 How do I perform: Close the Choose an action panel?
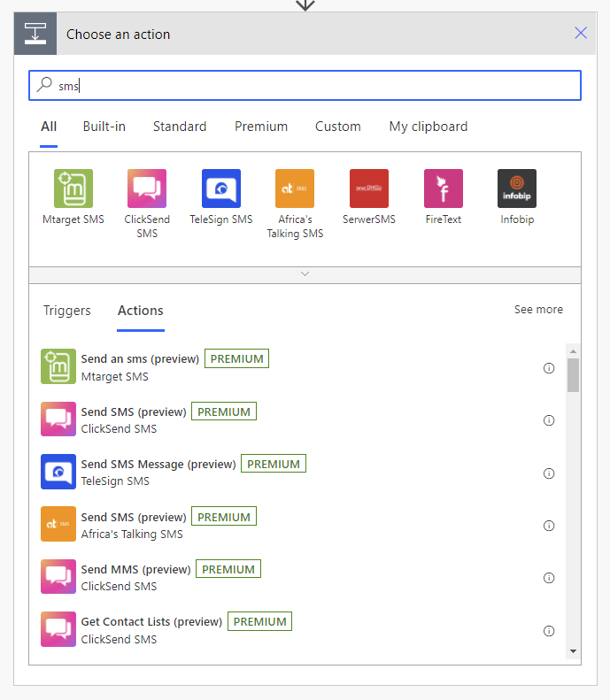point(581,33)
